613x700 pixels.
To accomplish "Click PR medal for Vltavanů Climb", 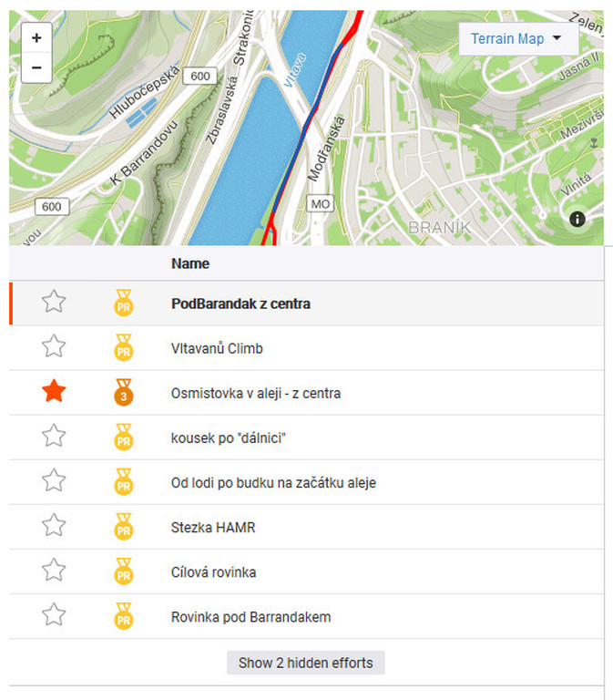I will click(x=124, y=348).
